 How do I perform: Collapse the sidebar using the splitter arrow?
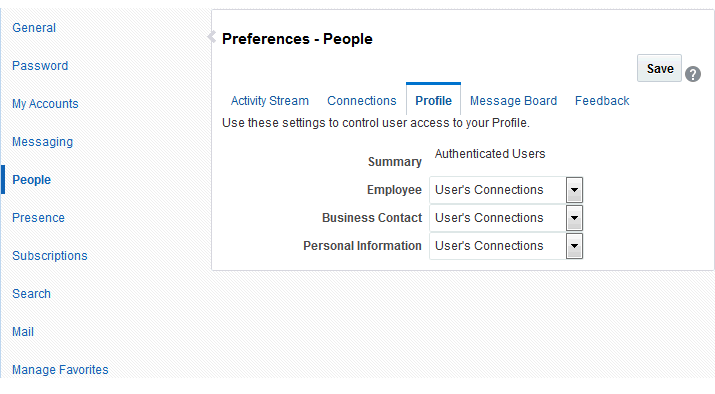[x=212, y=36]
